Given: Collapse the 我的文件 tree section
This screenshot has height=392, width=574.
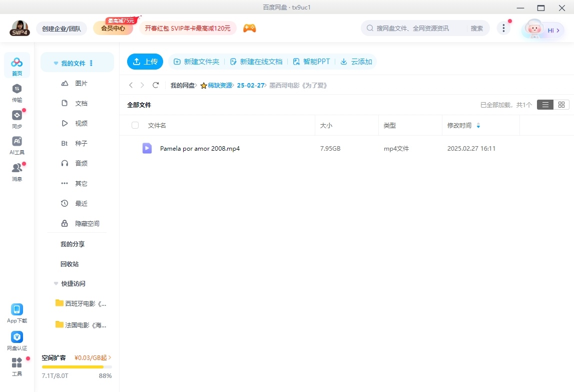Looking at the screenshot, I should 56,64.
